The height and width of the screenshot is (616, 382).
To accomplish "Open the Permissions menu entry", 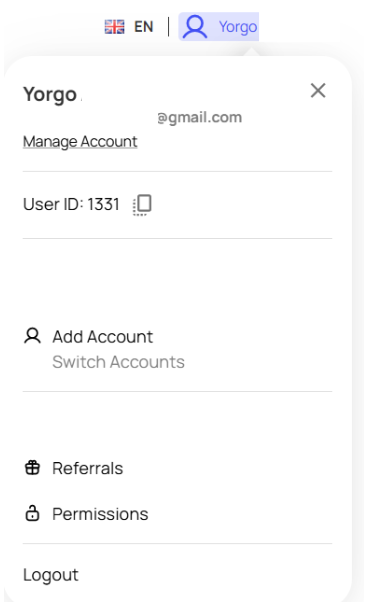I will tap(100, 514).
